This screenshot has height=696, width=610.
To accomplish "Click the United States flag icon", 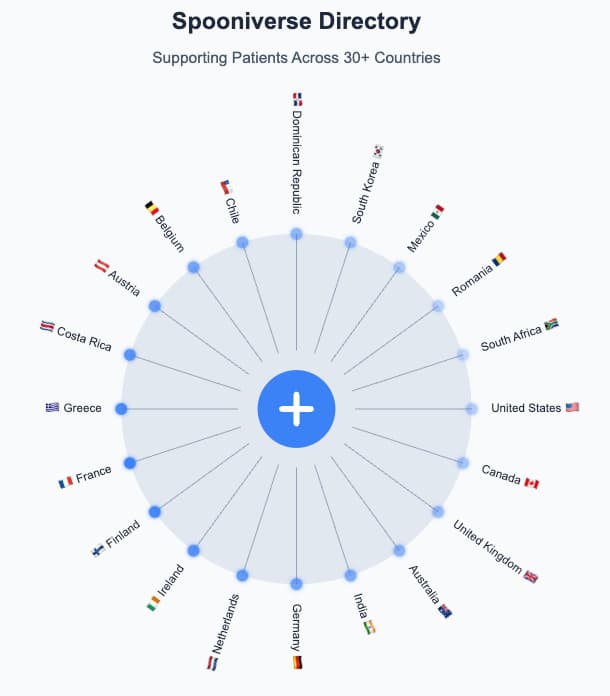I will (572, 408).
